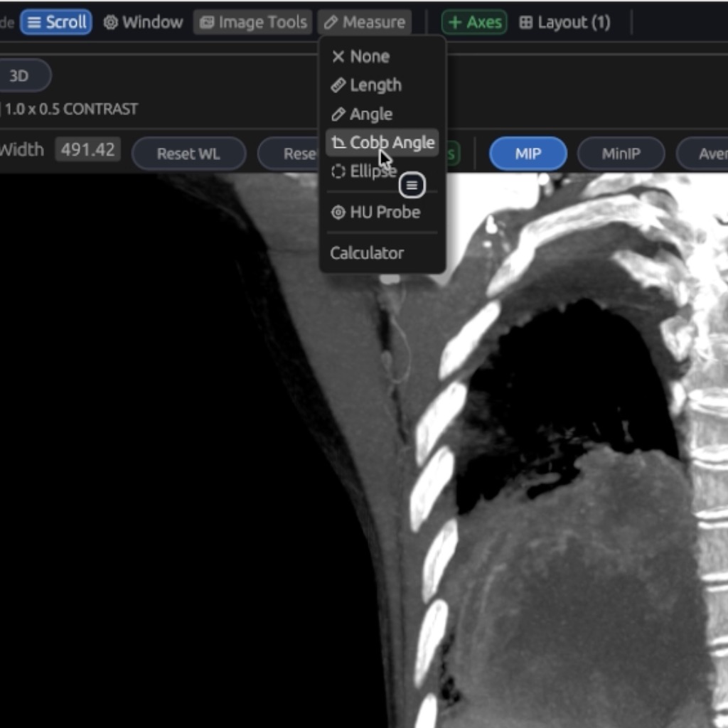Edit the Width value field 491.42
This screenshot has width=728, height=728.
point(87,149)
